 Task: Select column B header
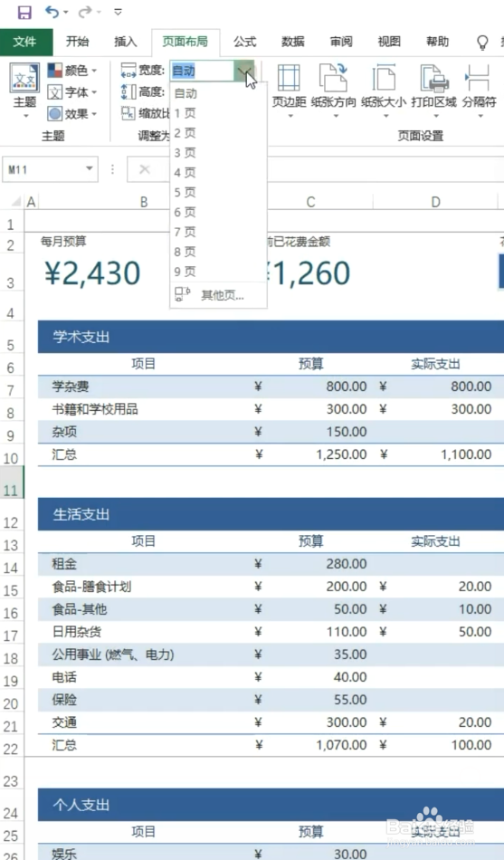coord(144,202)
